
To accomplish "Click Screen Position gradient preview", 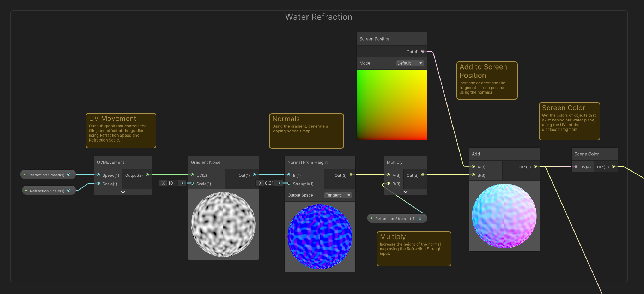I will click(x=392, y=105).
